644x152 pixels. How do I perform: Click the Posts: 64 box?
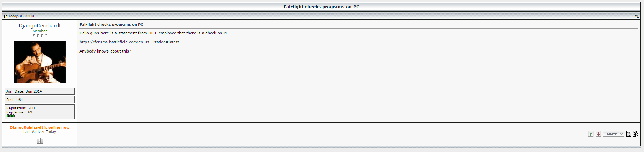(x=40, y=99)
